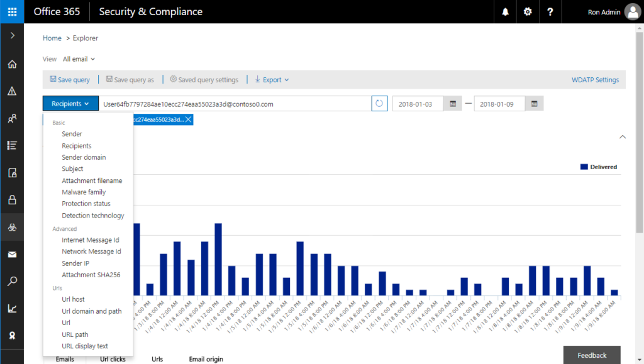Open the notifications bell
The image size is (644, 364).
(505, 11)
